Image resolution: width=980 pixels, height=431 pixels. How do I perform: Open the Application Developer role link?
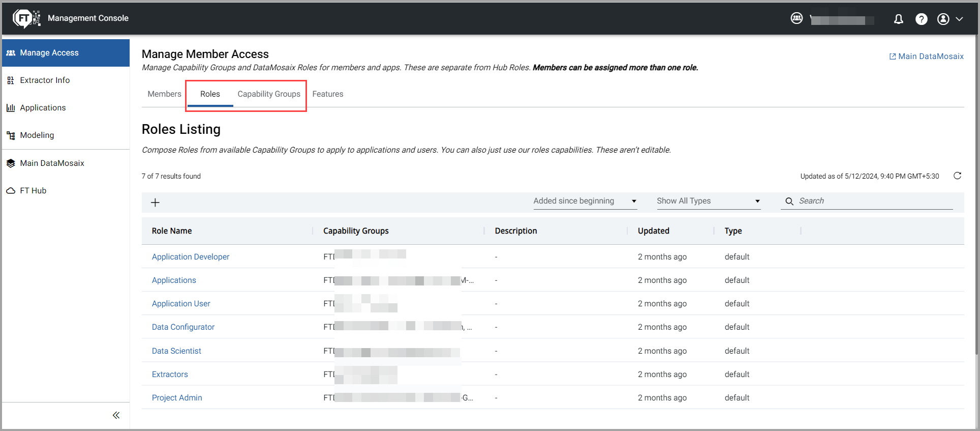pyautogui.click(x=191, y=257)
